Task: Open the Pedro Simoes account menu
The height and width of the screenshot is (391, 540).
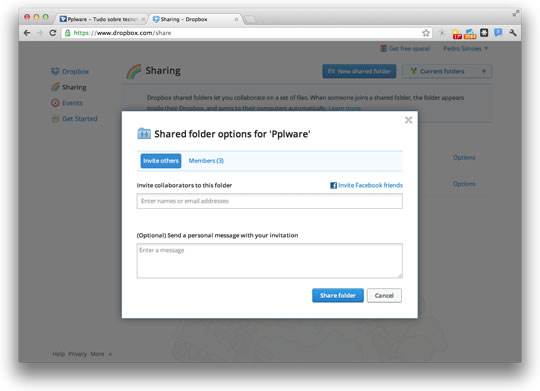Action: tap(465, 49)
